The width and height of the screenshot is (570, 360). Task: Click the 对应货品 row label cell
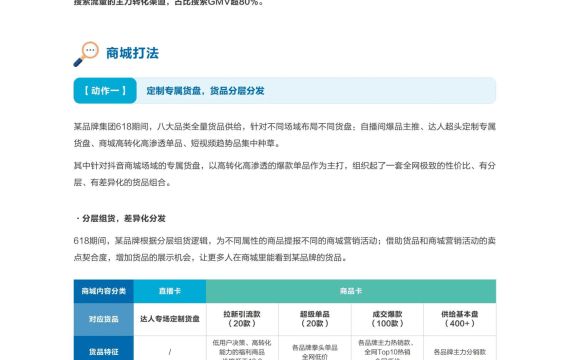pyautogui.click(x=104, y=319)
